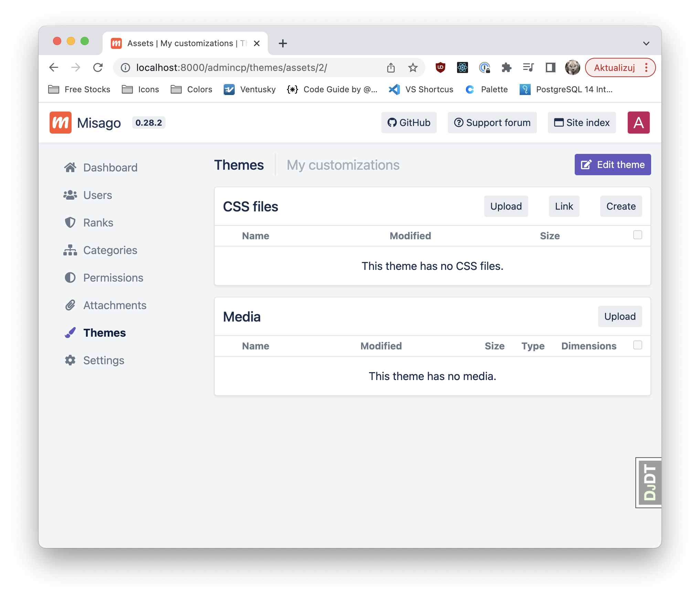Open Settings via the gear icon
This screenshot has height=599, width=700.
[70, 360]
